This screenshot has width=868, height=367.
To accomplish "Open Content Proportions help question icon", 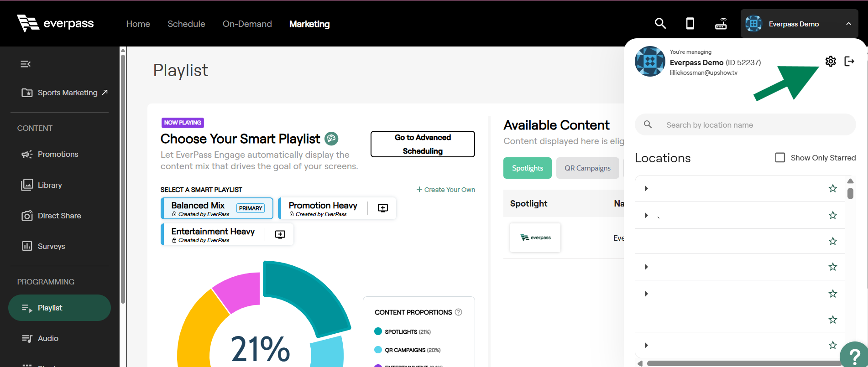I will (459, 312).
